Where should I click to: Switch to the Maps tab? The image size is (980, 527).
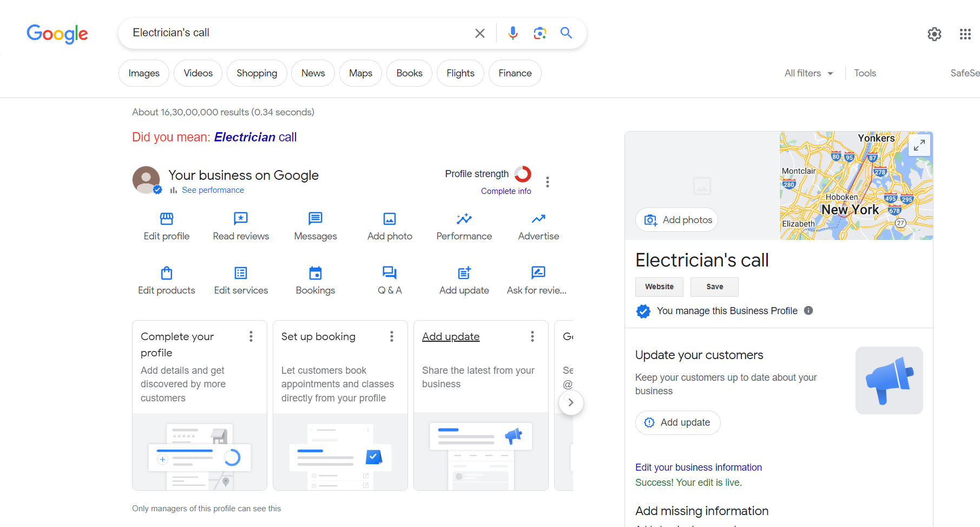(x=361, y=73)
